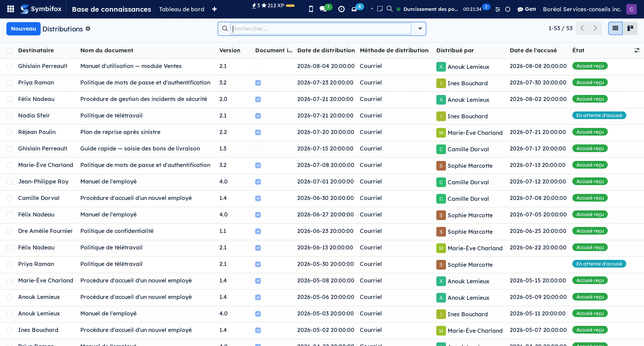644x346 pixels.
Task: Sort by État column header
Action: [578, 50]
